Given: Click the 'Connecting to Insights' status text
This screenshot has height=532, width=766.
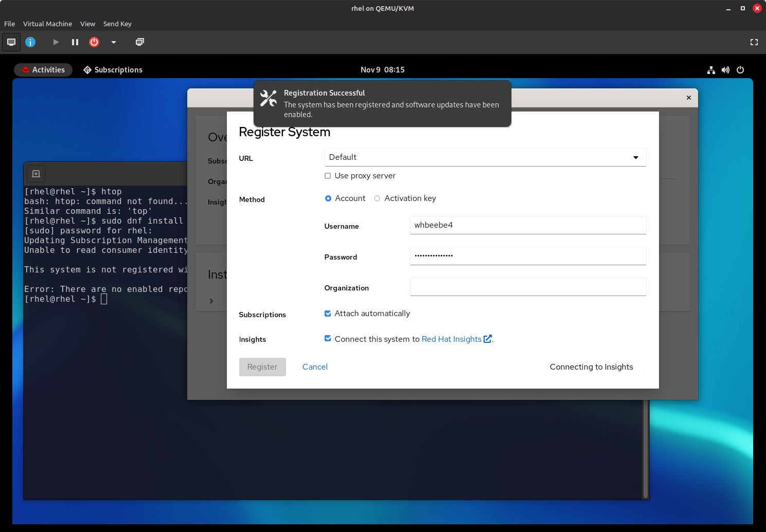Looking at the screenshot, I should (592, 367).
